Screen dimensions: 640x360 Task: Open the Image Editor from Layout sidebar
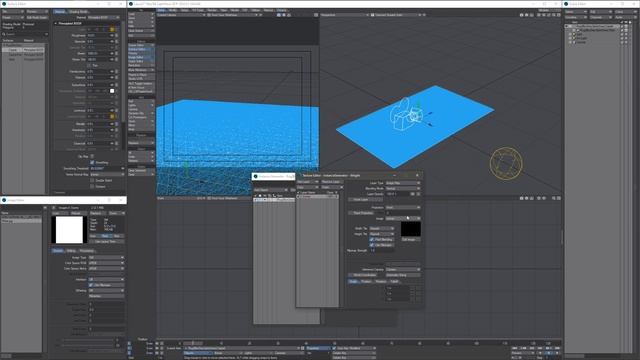141,57
